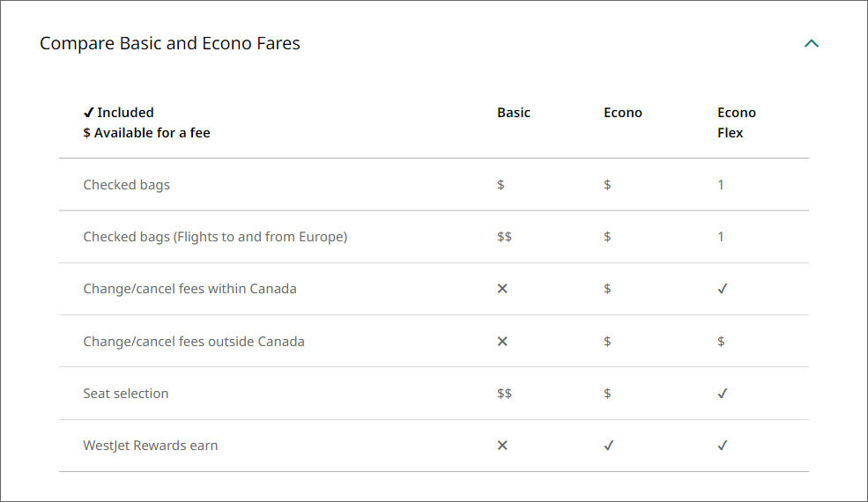The height and width of the screenshot is (502, 868).
Task: Click X icon for Basic change/cancel within Canada
Action: click(x=502, y=289)
